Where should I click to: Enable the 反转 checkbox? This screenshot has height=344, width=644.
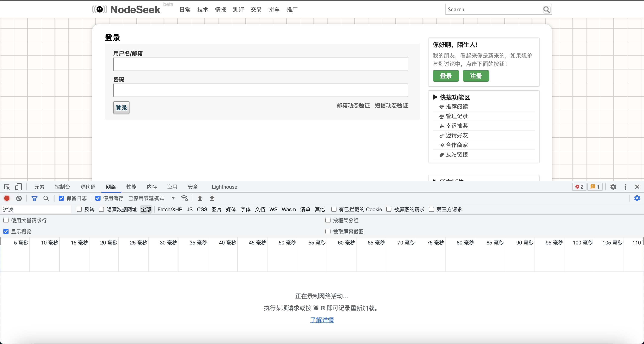(x=79, y=209)
